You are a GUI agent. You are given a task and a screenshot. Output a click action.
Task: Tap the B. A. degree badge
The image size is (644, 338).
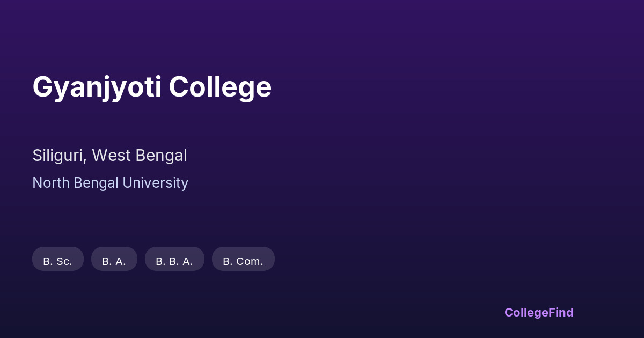[x=114, y=260]
